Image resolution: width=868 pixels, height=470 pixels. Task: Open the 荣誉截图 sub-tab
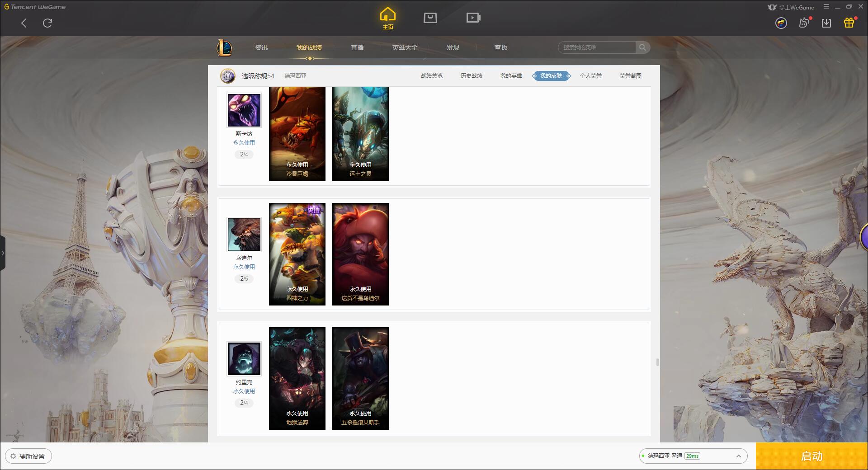point(631,76)
